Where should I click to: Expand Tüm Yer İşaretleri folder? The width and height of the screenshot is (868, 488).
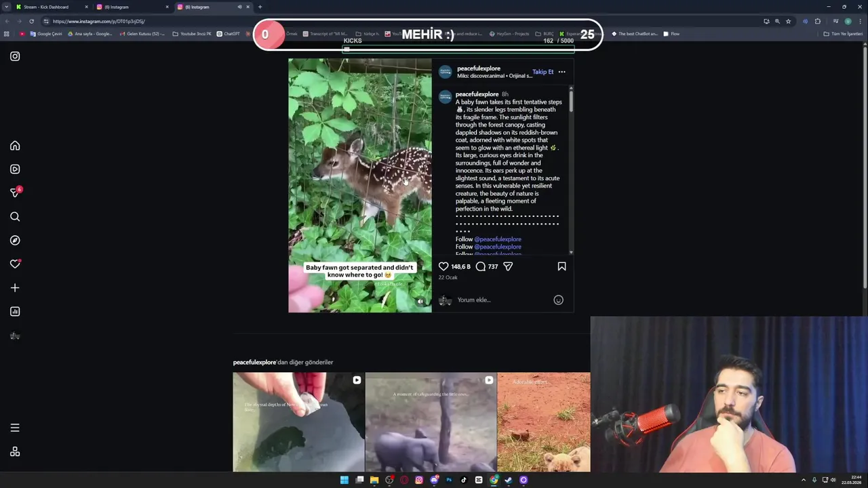point(843,34)
